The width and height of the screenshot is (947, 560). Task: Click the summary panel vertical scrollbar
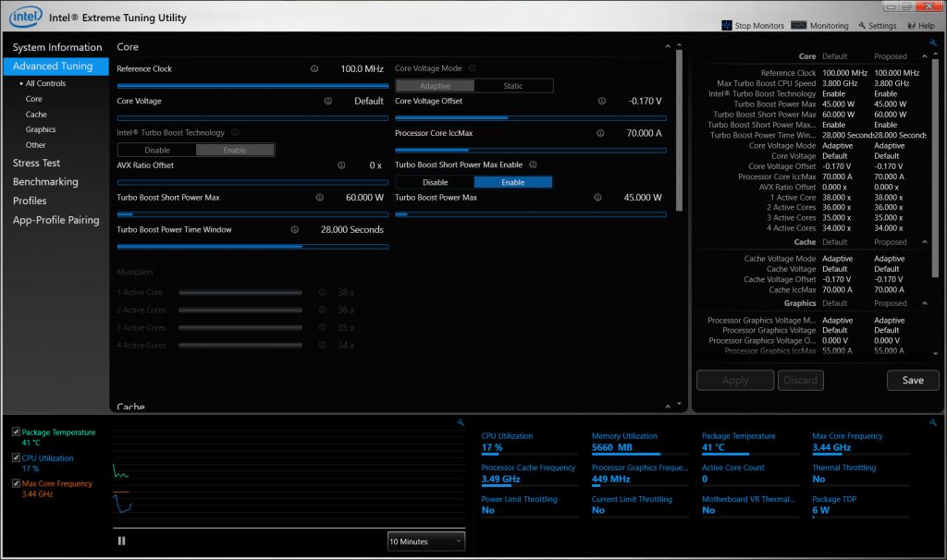point(936,169)
